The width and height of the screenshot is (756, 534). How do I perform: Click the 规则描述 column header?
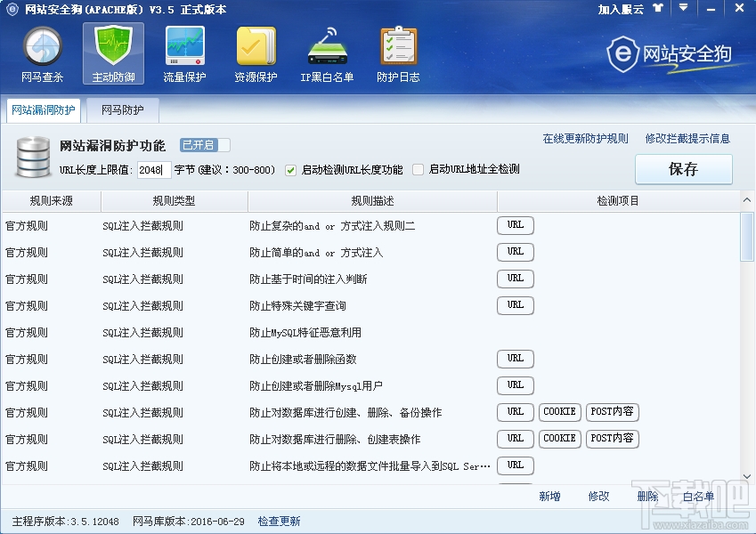coord(372,201)
